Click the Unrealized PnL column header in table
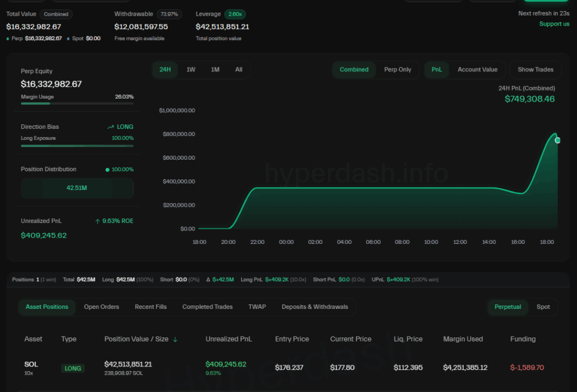This screenshot has height=392, width=577. pyautogui.click(x=229, y=339)
